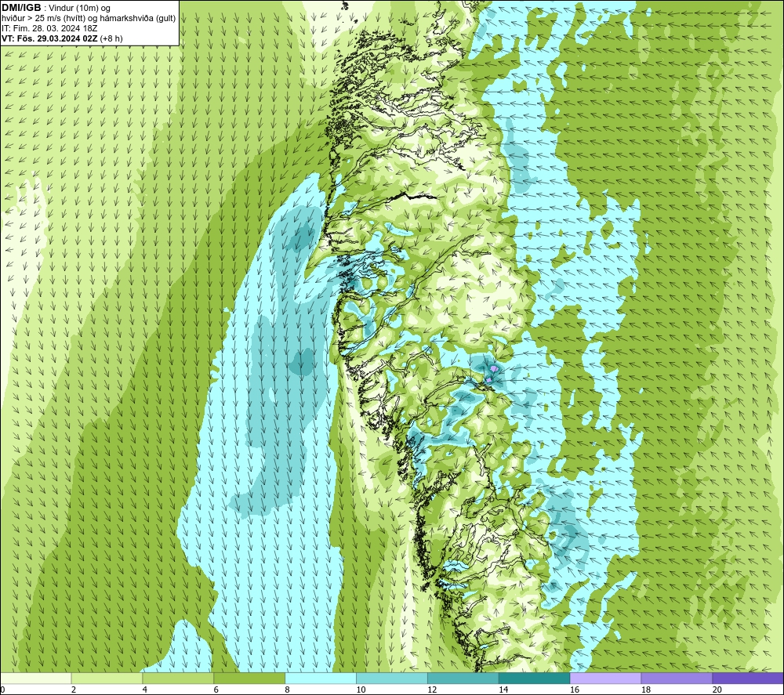Click the legend scale label "10"
This screenshot has width=784, height=695.
(x=361, y=690)
